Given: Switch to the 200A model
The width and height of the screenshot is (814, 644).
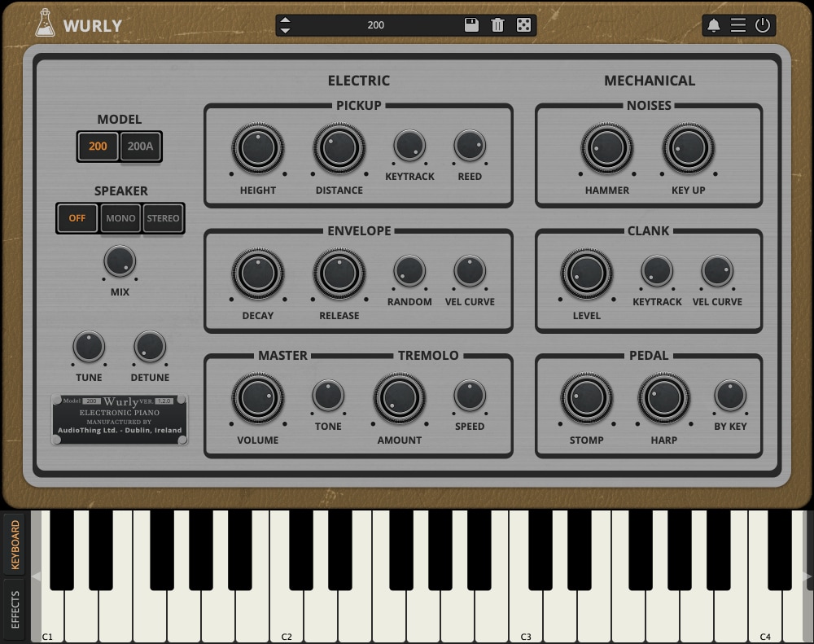Looking at the screenshot, I should tap(140, 147).
